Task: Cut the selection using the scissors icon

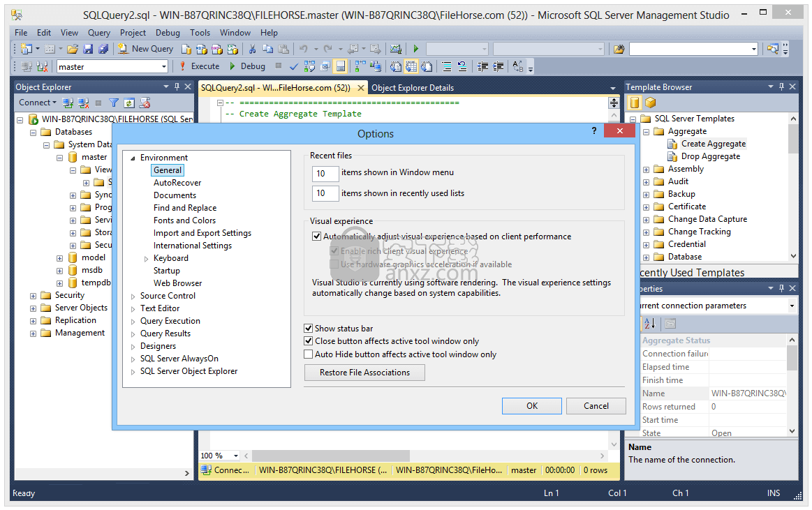Action: click(252, 49)
